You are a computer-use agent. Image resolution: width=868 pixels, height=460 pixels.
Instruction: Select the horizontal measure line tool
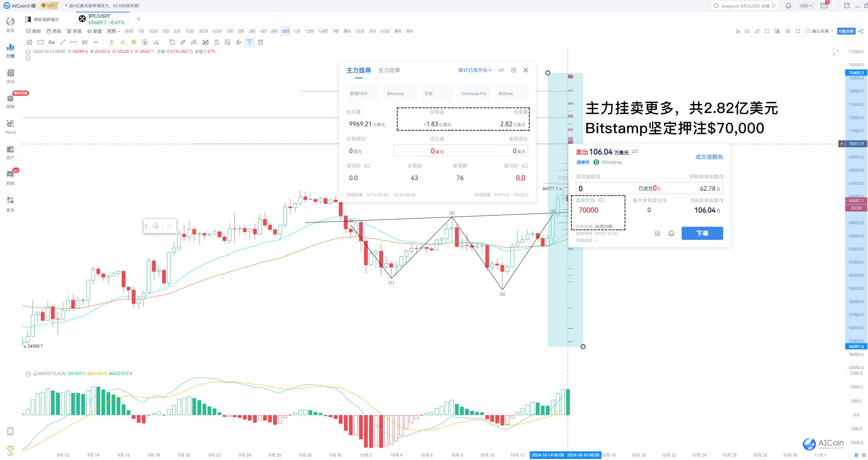coord(74,42)
